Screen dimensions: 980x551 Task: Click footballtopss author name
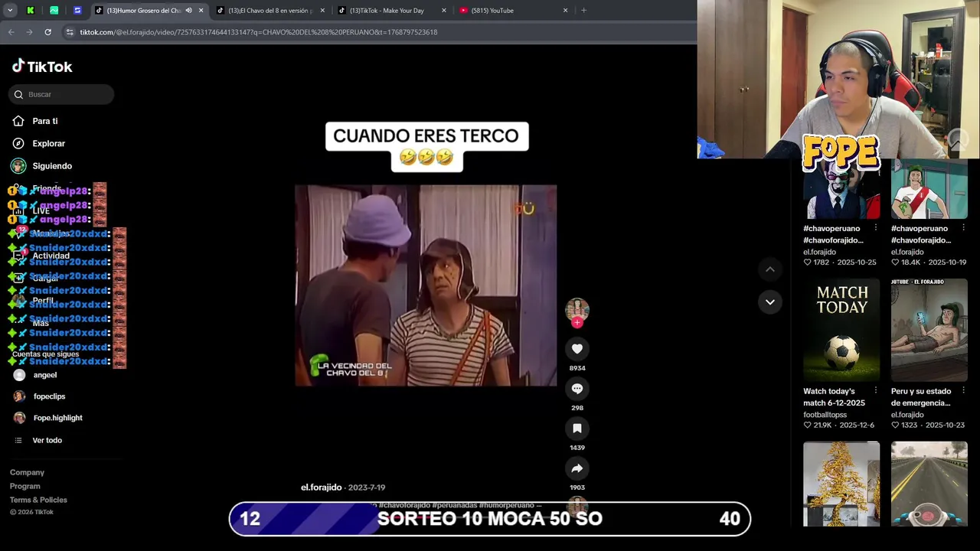[x=825, y=415]
